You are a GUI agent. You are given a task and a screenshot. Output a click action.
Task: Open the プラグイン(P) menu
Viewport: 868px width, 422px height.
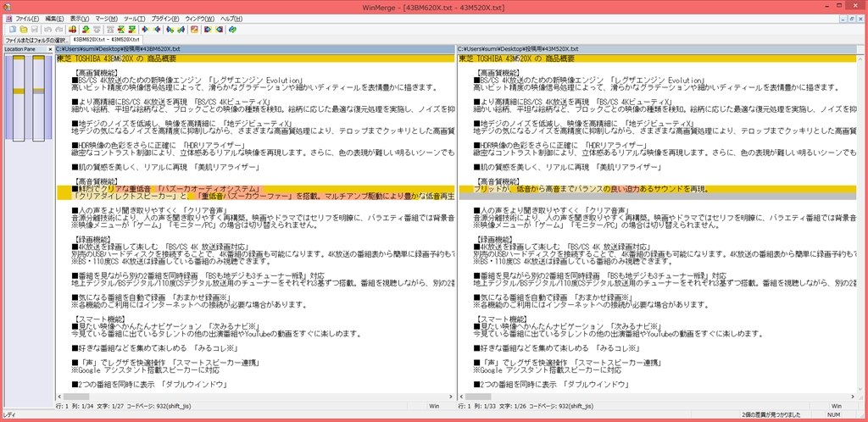point(165,19)
